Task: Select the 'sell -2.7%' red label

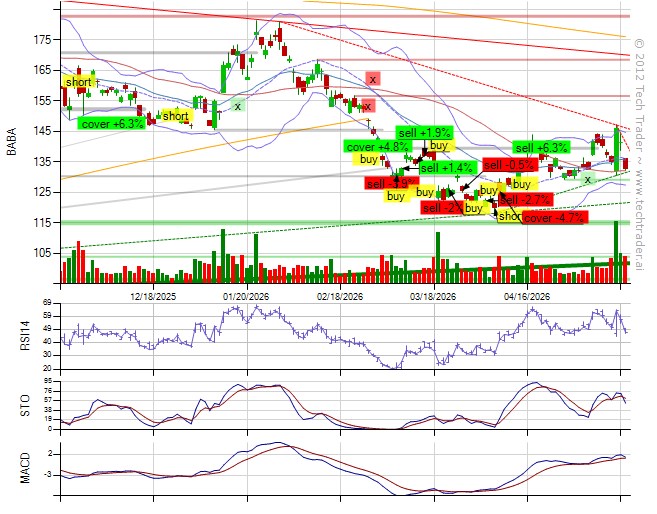Action: point(525,199)
